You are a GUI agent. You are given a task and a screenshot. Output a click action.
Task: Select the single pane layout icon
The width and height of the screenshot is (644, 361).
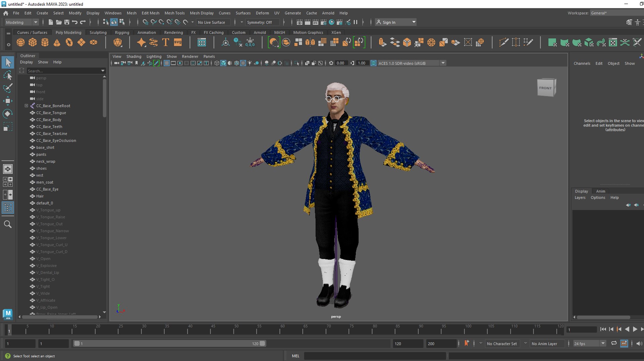8,169
